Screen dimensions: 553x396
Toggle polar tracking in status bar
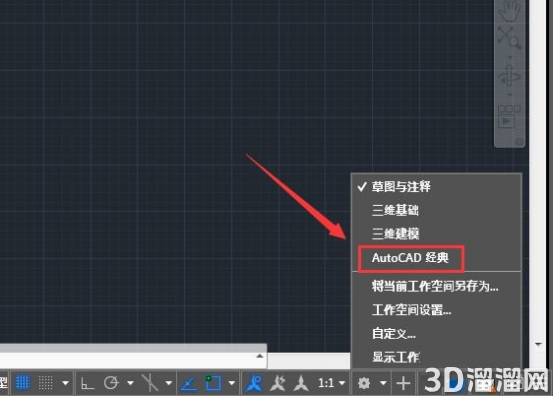tap(111, 383)
